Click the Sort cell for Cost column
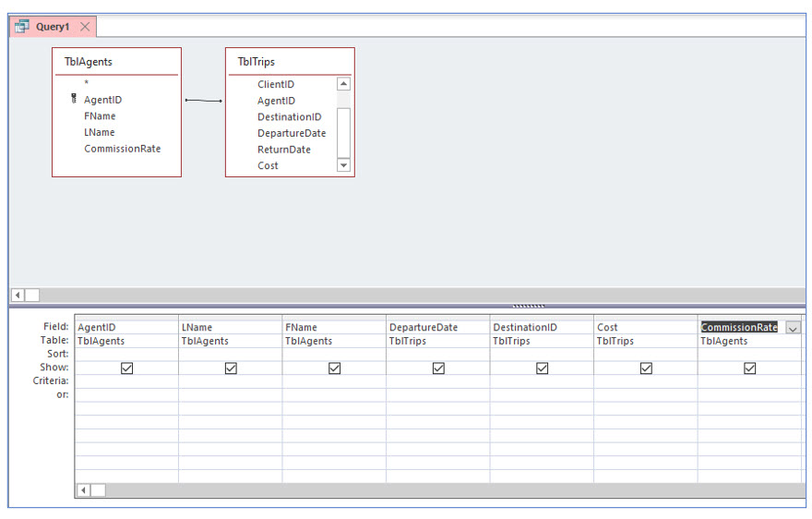The image size is (812, 519). pos(646,354)
